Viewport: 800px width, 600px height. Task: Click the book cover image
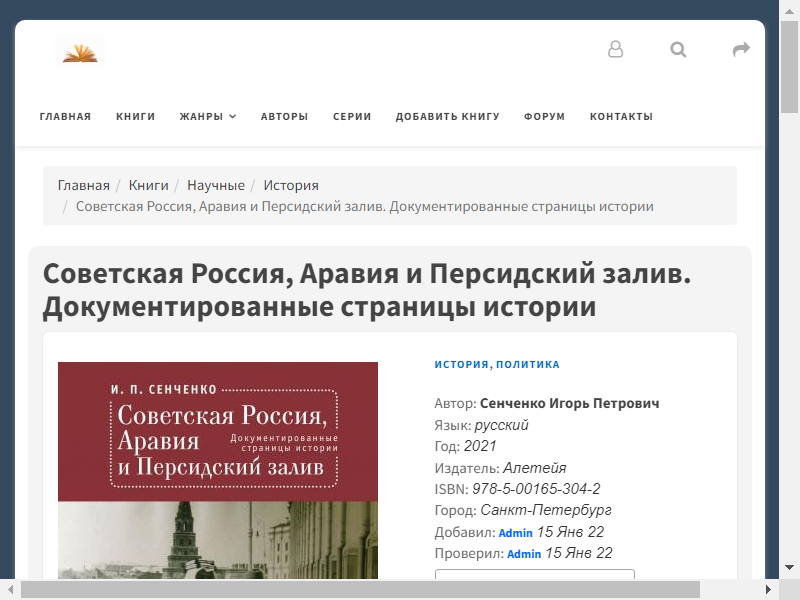[218, 470]
